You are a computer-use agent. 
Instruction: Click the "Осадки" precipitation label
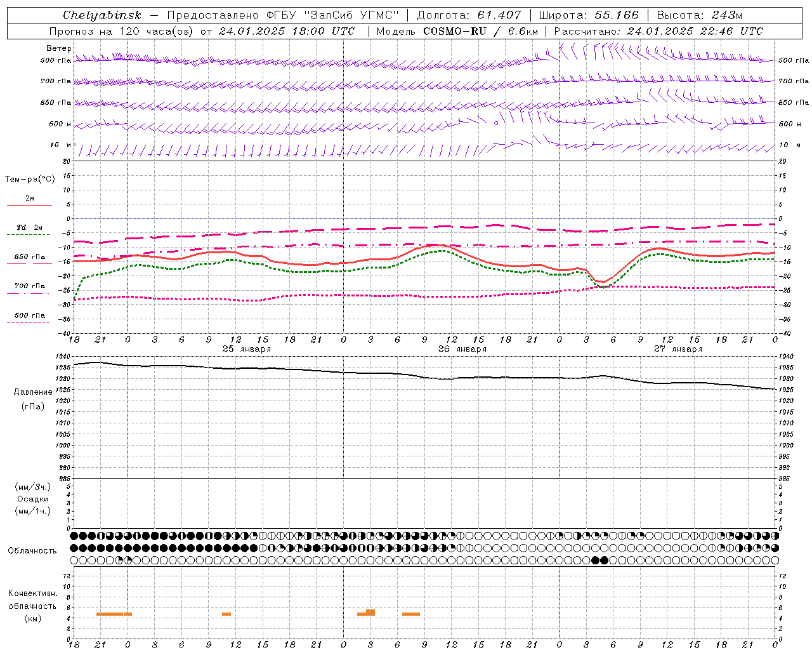(x=32, y=499)
